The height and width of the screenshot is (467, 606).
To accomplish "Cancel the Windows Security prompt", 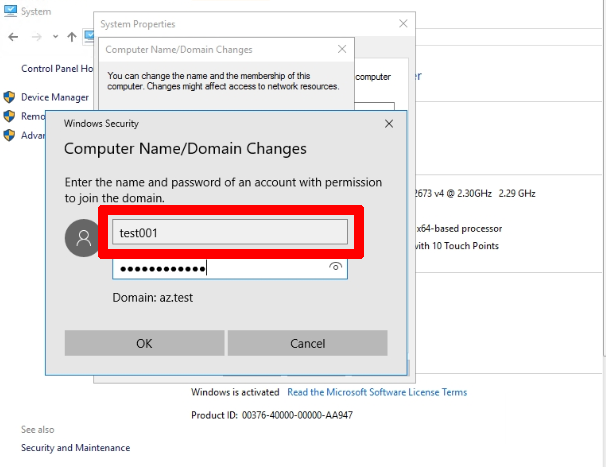I will point(307,343).
